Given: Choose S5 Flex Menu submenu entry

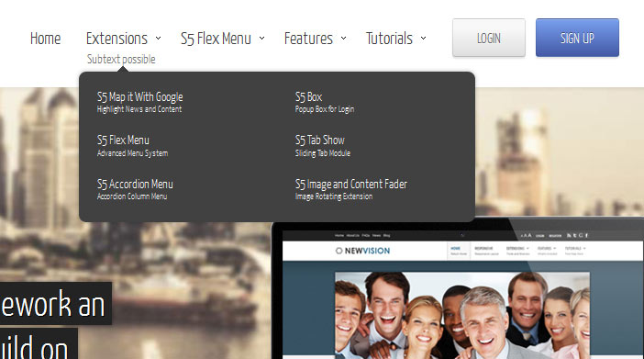Looking at the screenshot, I should click(132, 146).
